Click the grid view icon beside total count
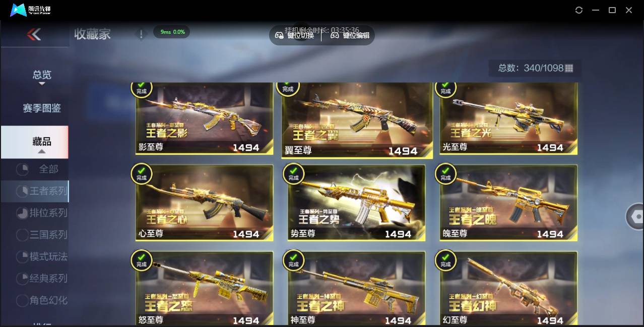Image resolution: width=644 pixels, height=327 pixels. click(569, 68)
